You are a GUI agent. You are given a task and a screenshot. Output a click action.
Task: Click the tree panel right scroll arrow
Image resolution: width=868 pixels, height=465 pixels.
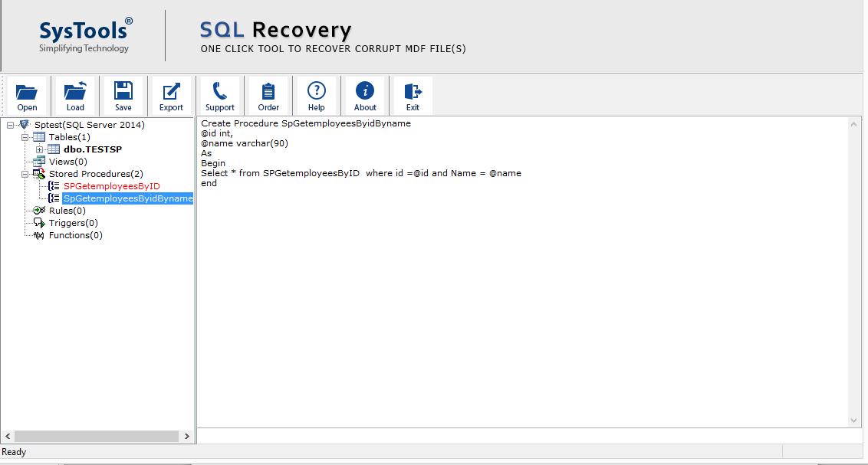[x=186, y=436]
